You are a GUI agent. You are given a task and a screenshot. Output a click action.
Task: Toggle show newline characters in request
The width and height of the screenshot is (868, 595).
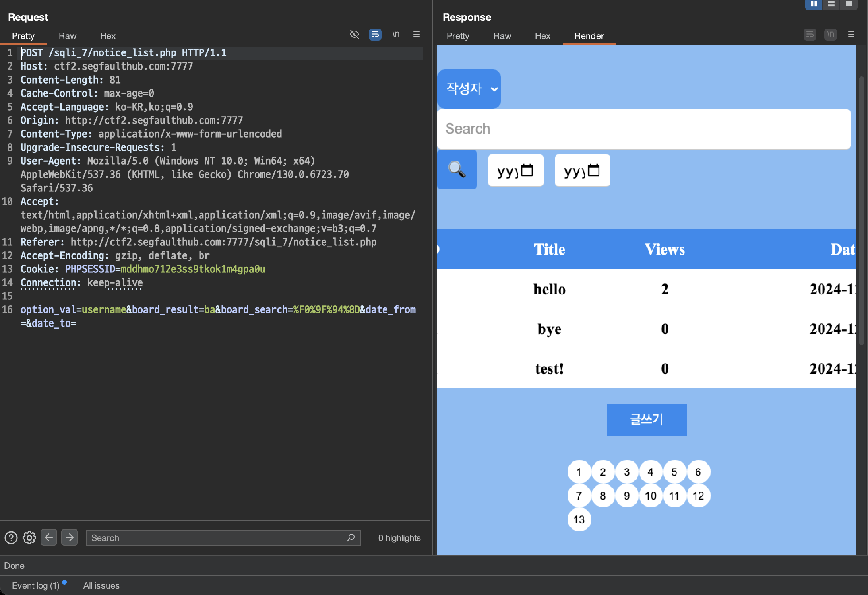(x=396, y=35)
